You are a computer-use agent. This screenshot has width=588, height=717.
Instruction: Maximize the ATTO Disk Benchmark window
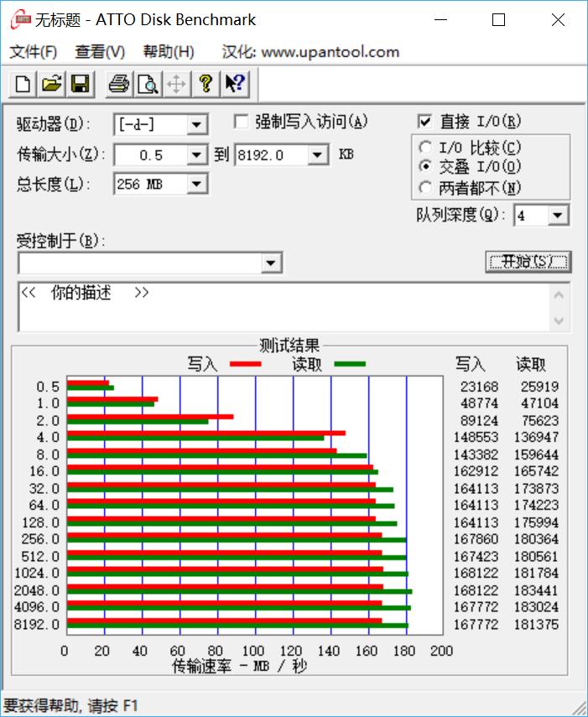(498, 19)
